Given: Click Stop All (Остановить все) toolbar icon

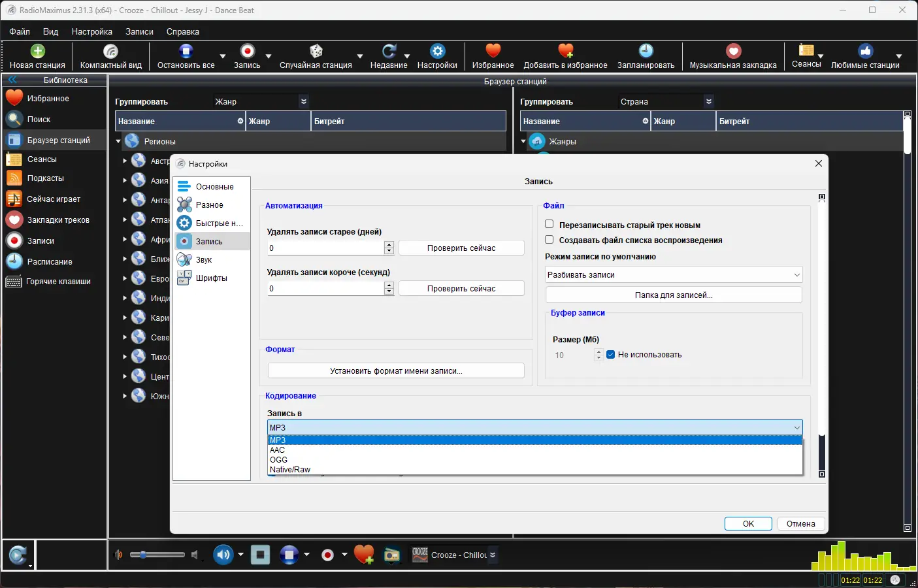Looking at the screenshot, I should click(x=186, y=51).
